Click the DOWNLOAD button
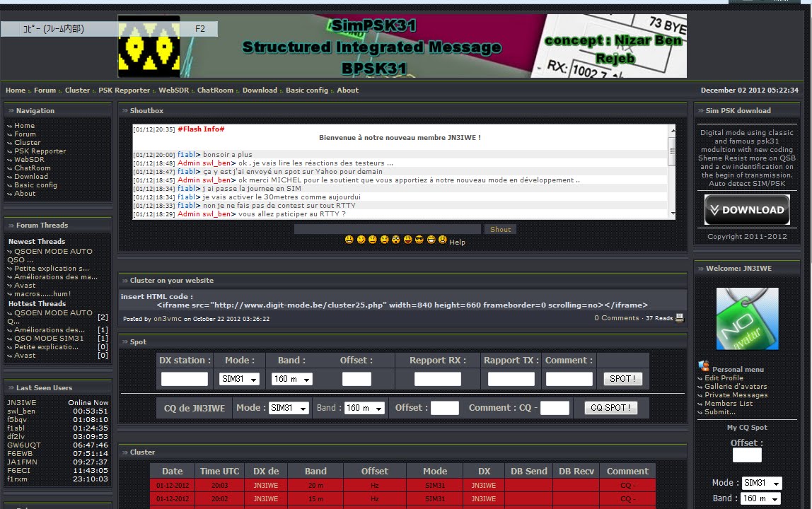Image resolution: width=812 pixels, height=509 pixels. coord(747,210)
